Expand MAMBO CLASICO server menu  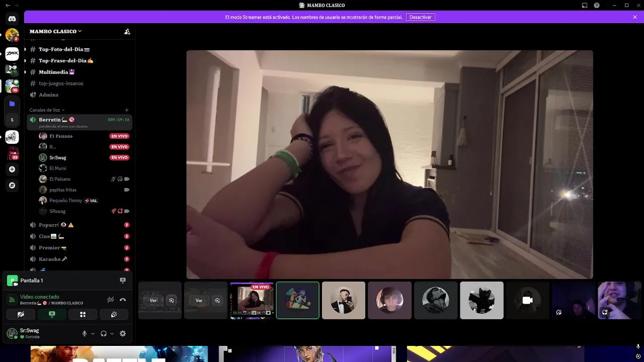click(56, 31)
